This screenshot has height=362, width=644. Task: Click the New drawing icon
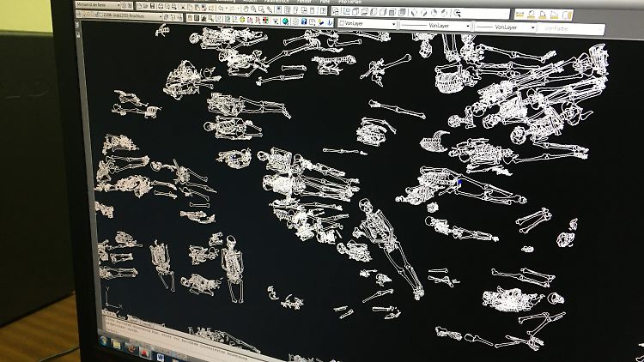coord(139,6)
